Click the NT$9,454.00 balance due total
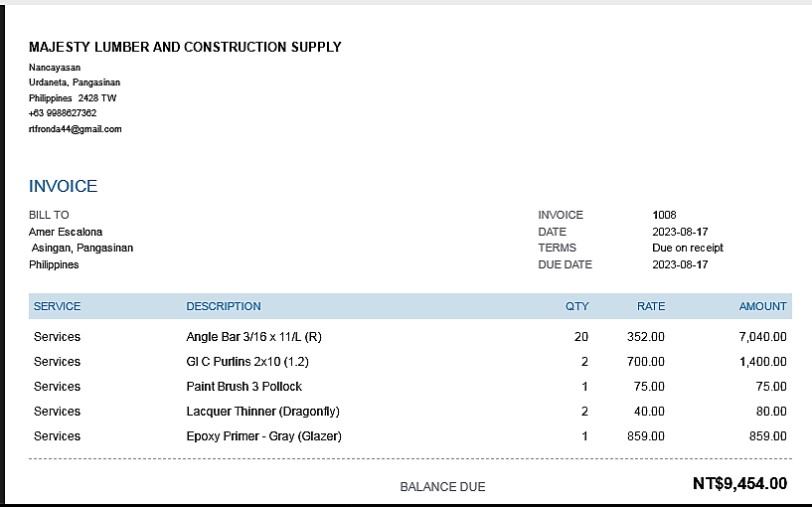 pos(739,484)
